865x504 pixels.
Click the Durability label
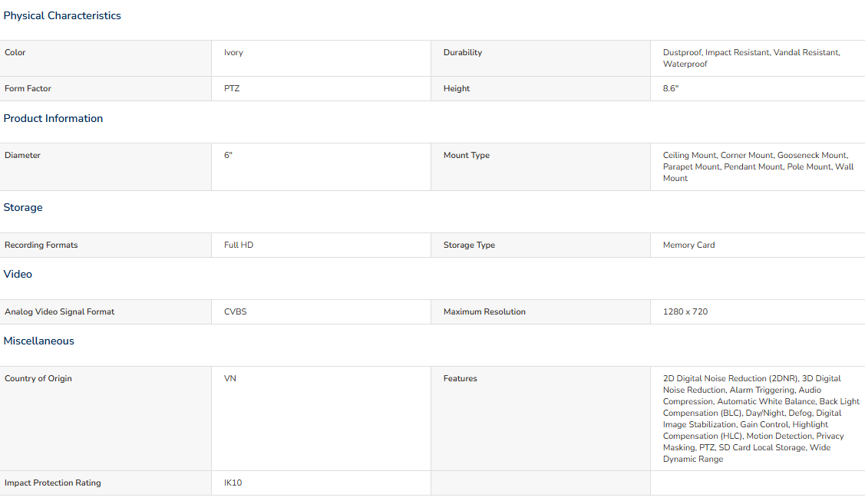[463, 52]
